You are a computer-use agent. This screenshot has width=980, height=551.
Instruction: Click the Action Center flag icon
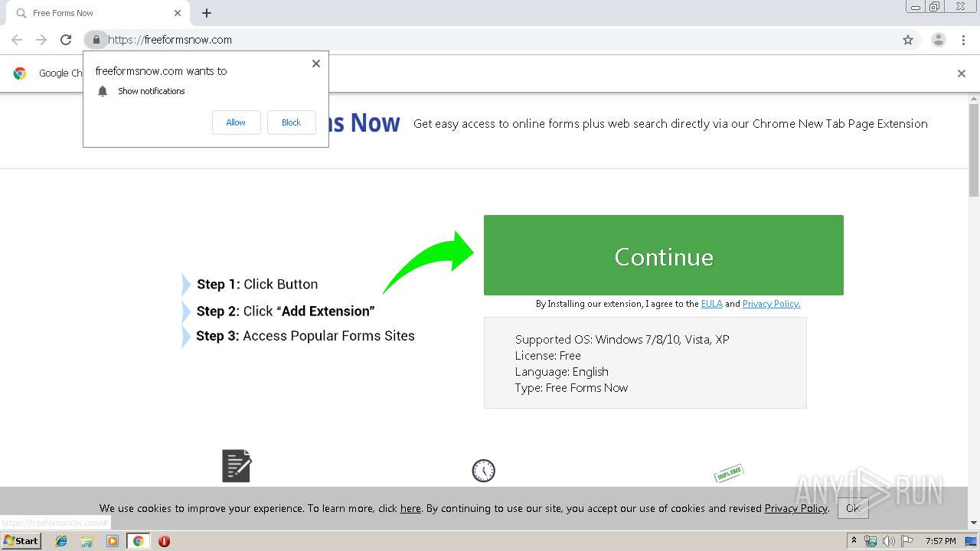coord(906,541)
